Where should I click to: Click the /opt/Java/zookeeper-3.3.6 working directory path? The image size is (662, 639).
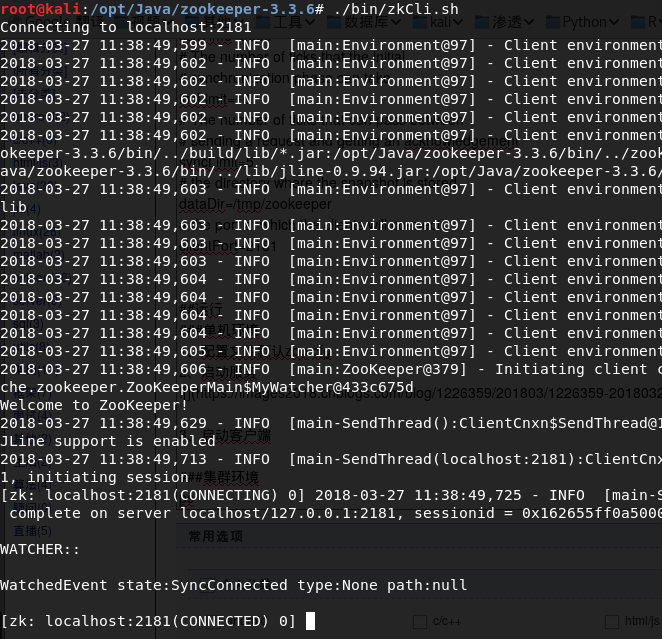pos(202,9)
